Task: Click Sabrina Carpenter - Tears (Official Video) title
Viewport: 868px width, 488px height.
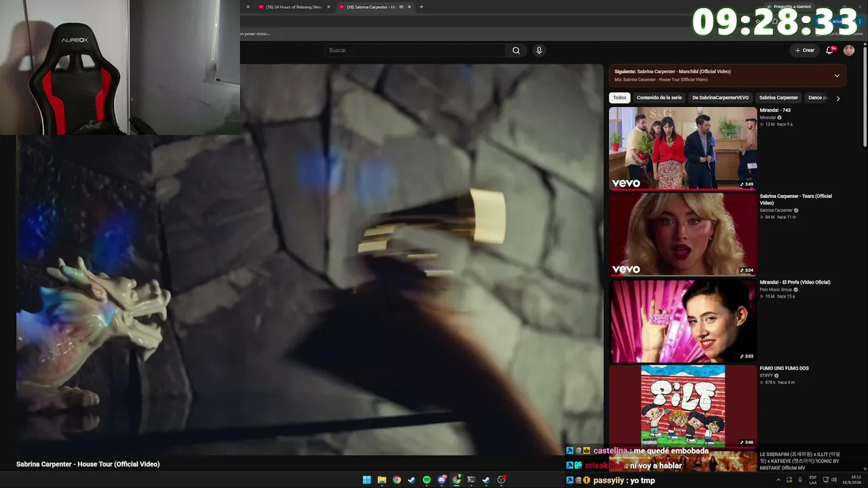Action: point(795,199)
